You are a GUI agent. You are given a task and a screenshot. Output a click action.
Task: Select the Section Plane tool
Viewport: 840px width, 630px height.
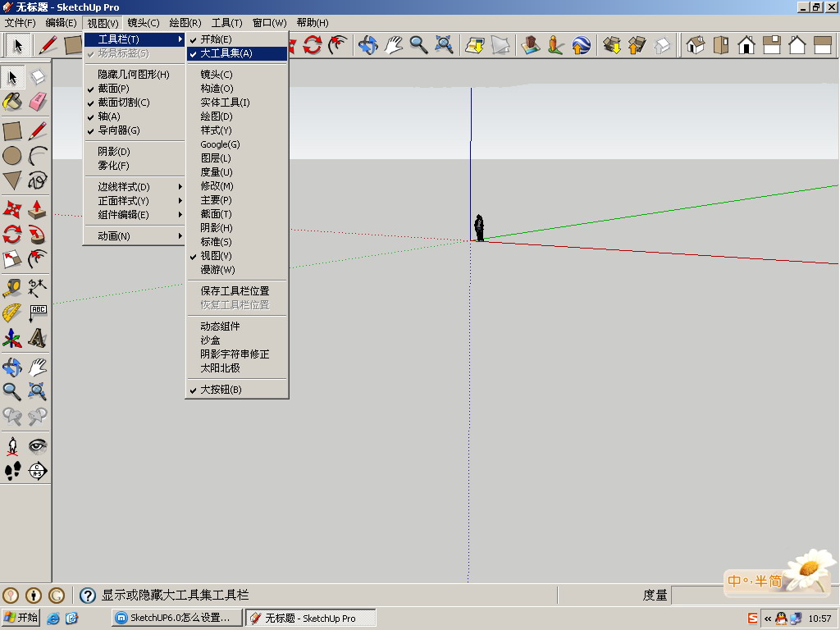tap(38, 472)
